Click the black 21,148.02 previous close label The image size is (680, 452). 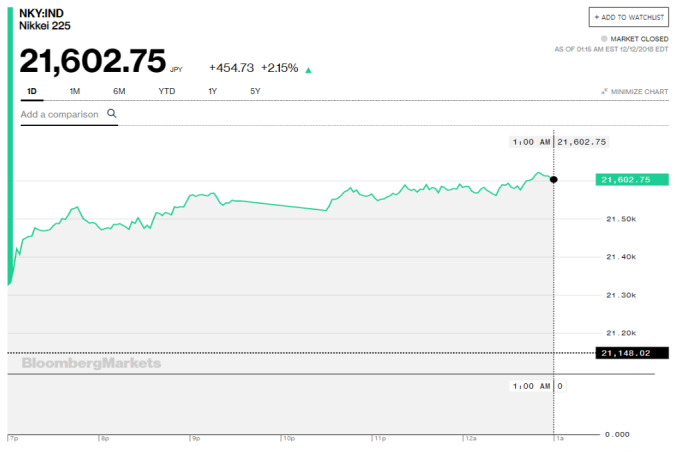[632, 353]
